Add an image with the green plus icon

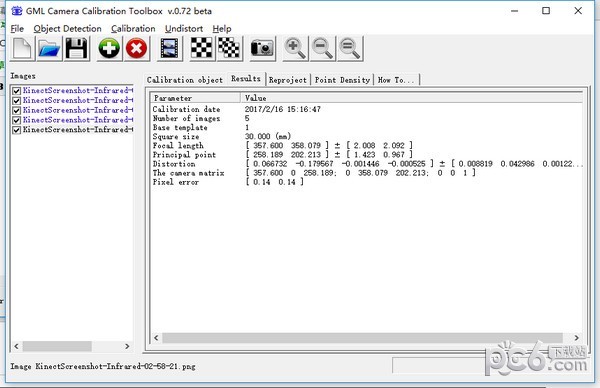[109, 49]
